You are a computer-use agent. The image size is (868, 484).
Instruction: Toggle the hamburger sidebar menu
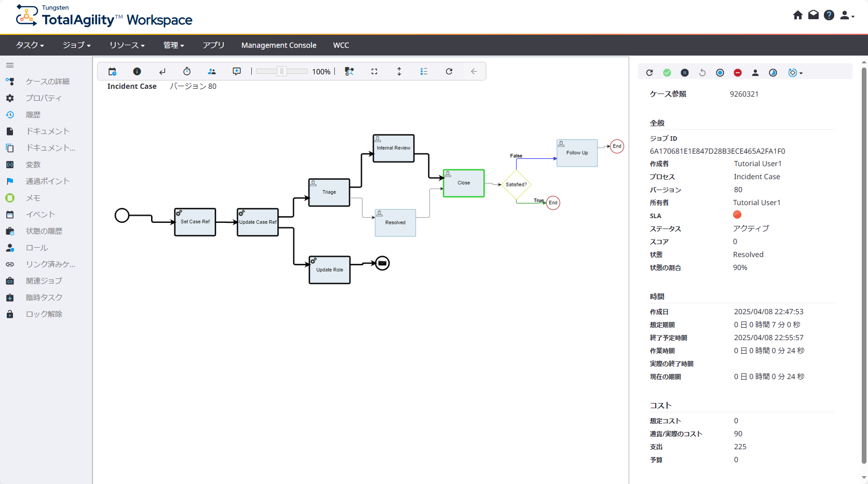pyautogui.click(x=10, y=65)
